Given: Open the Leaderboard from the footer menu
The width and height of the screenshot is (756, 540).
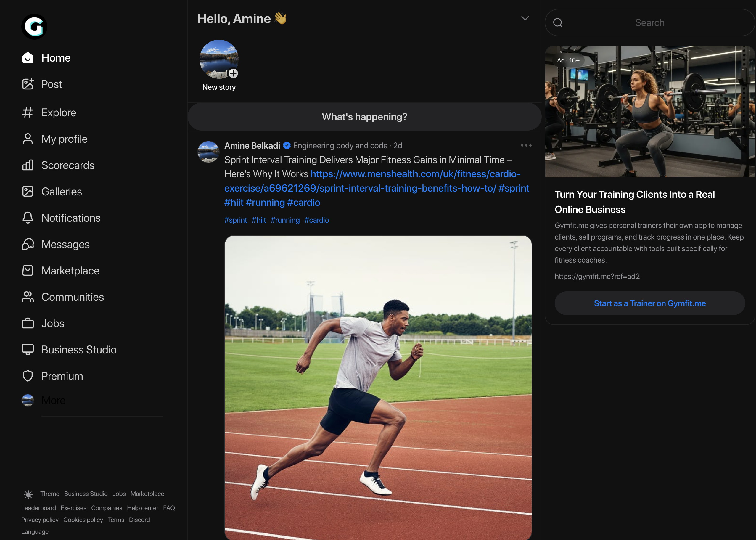Looking at the screenshot, I should (38, 508).
